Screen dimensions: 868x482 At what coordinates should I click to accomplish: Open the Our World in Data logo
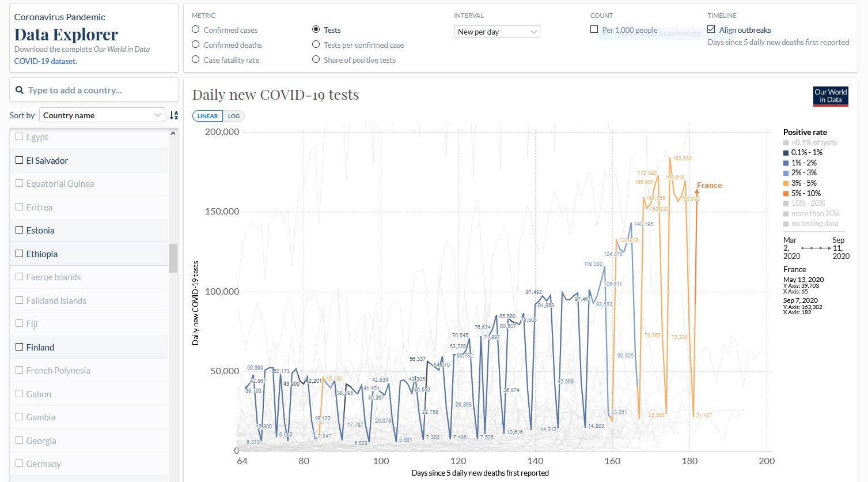pyautogui.click(x=831, y=96)
